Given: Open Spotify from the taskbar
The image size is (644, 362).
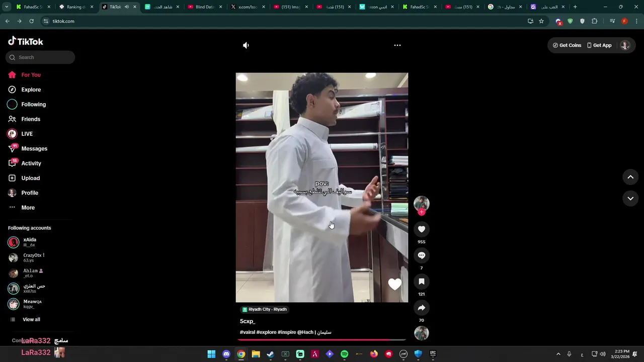Looking at the screenshot, I should (x=344, y=354).
